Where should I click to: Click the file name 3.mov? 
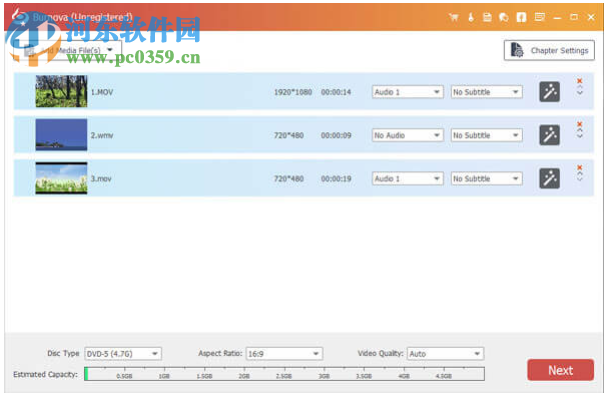click(x=101, y=179)
